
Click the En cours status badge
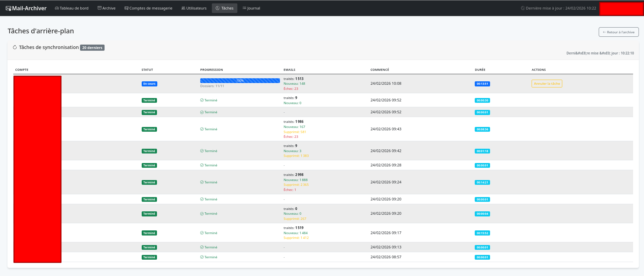(x=149, y=84)
